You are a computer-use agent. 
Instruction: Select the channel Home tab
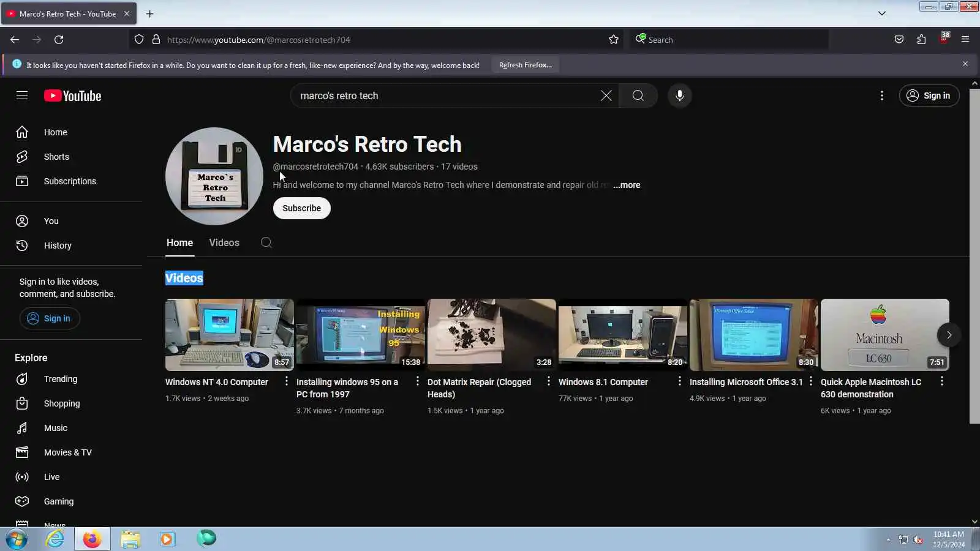[x=179, y=243]
